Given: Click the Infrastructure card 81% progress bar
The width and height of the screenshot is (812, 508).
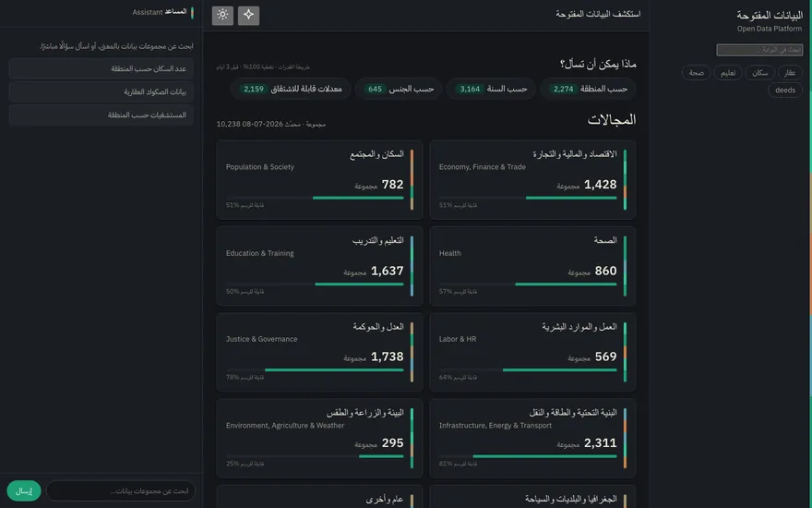Looking at the screenshot, I should (x=528, y=456).
